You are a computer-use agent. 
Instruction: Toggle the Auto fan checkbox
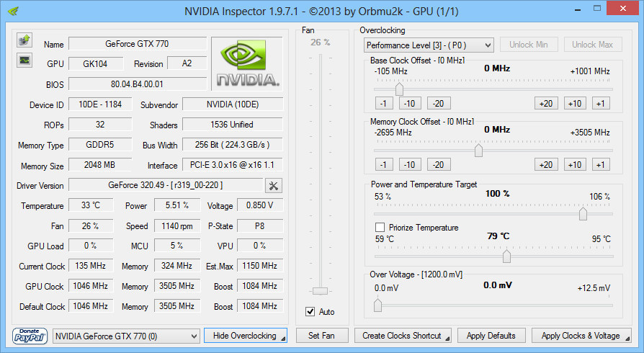click(x=310, y=311)
